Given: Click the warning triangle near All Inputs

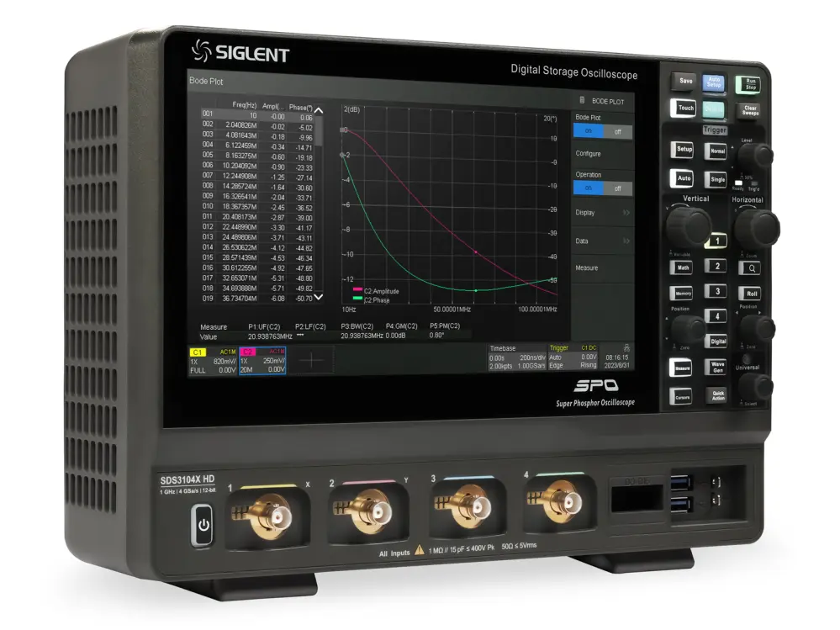Looking at the screenshot, I should (x=420, y=550).
